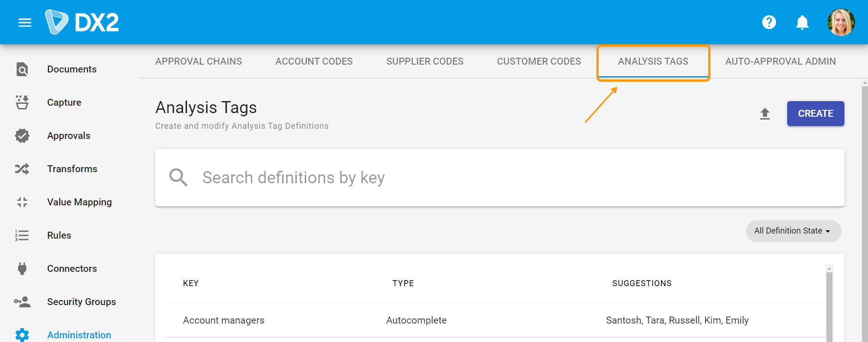Click the upload icon near CREATE button

(765, 113)
